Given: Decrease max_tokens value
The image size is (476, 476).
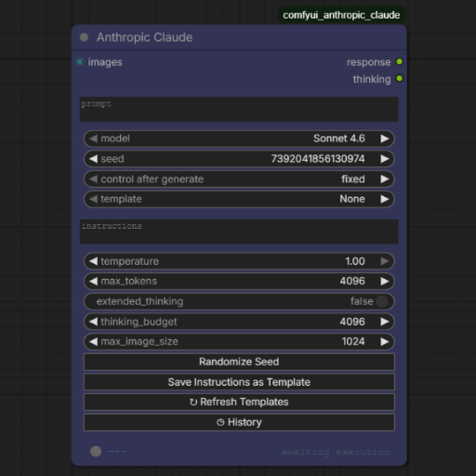Looking at the screenshot, I should (93, 281).
